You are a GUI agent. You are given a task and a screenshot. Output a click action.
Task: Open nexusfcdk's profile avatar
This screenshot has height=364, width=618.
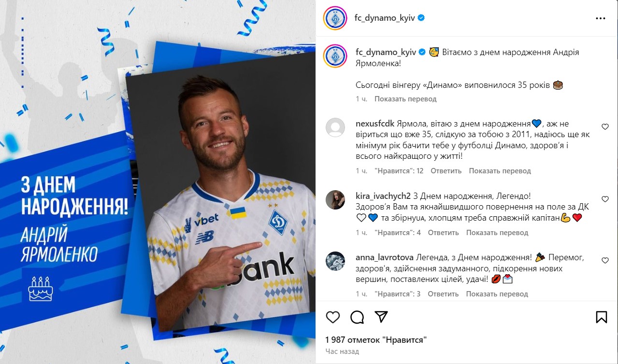coord(335,127)
